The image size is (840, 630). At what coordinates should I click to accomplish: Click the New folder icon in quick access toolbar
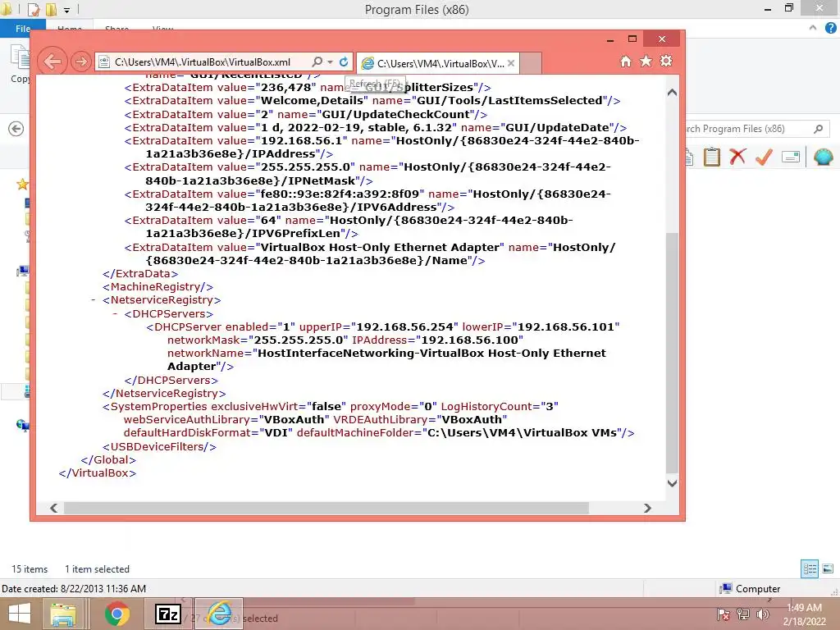pyautogui.click(x=51, y=10)
